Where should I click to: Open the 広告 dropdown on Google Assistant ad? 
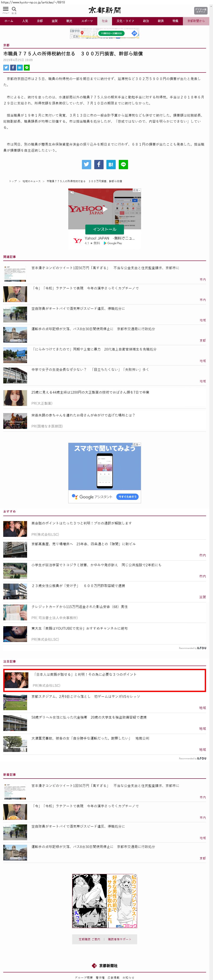coord(137,444)
